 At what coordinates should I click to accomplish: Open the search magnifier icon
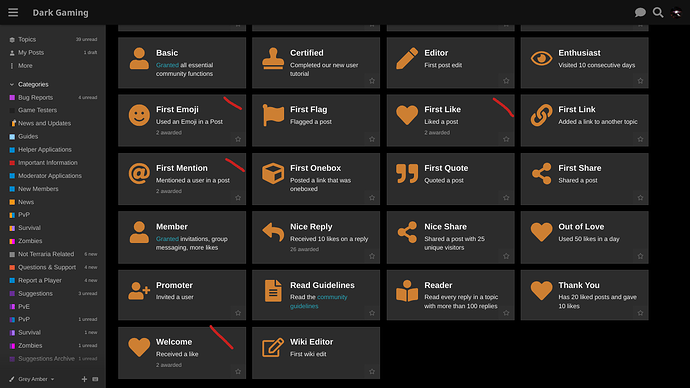[658, 12]
